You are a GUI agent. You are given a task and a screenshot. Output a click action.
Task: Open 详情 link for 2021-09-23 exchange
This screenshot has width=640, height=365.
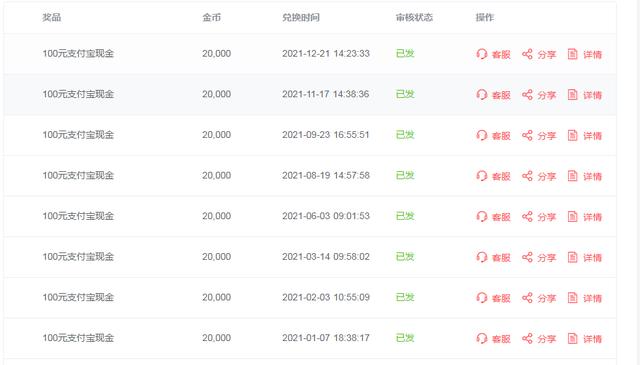(x=592, y=136)
